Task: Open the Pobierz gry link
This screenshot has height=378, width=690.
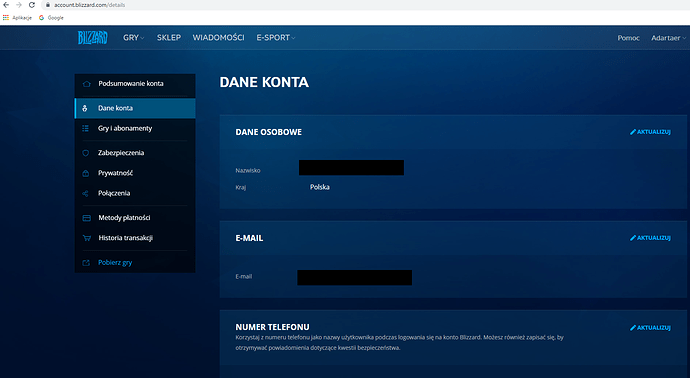Action: [x=115, y=263]
